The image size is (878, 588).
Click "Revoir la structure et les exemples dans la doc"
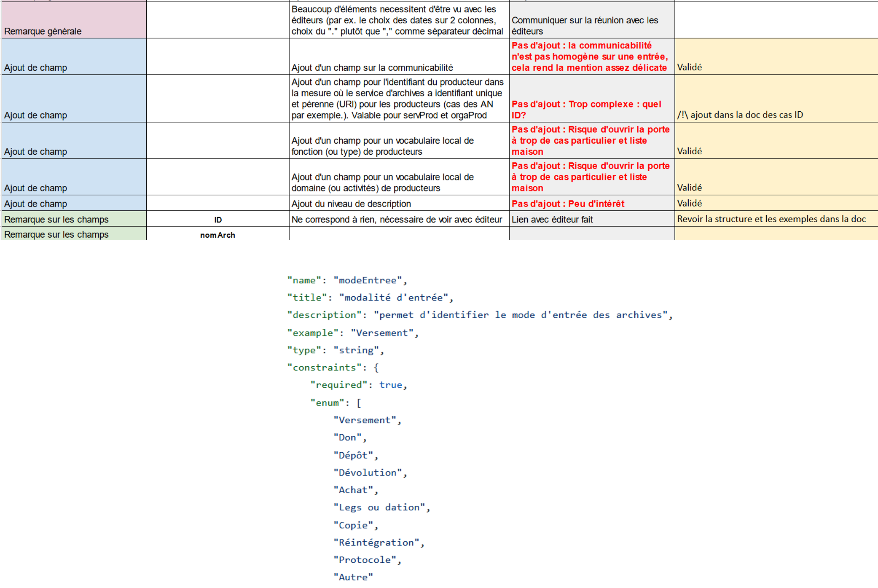[x=776, y=219]
